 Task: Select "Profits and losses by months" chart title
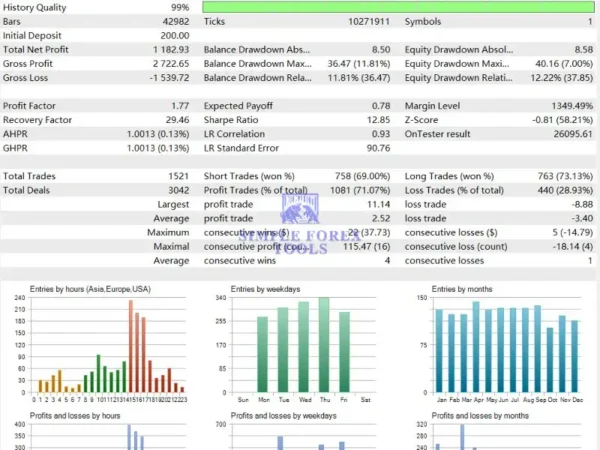tap(480, 416)
